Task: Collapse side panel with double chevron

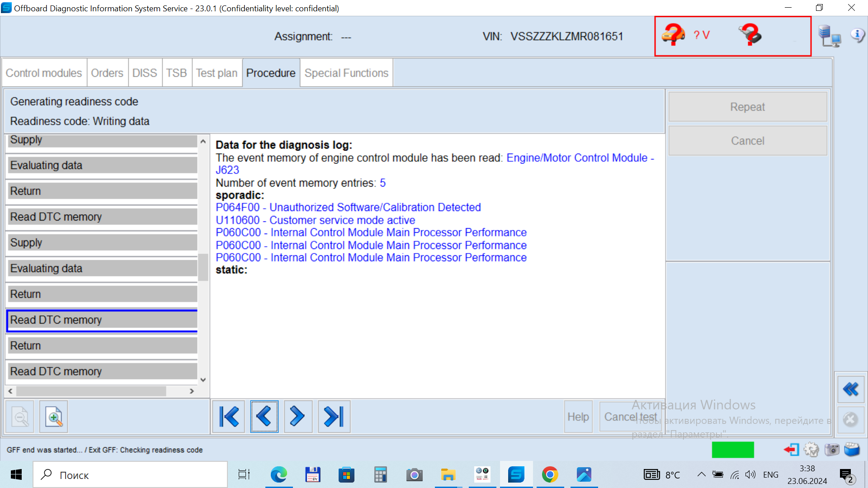Action: pyautogui.click(x=851, y=389)
